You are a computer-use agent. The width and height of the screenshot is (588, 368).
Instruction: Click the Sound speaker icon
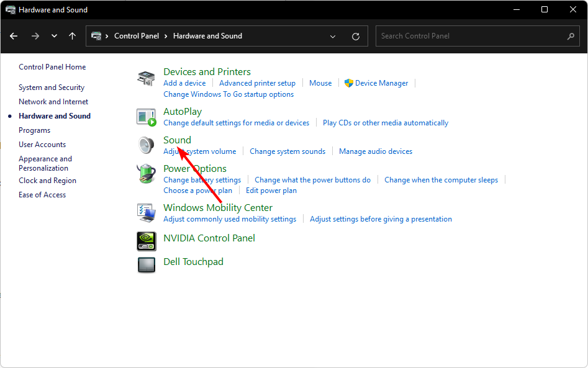(147, 145)
